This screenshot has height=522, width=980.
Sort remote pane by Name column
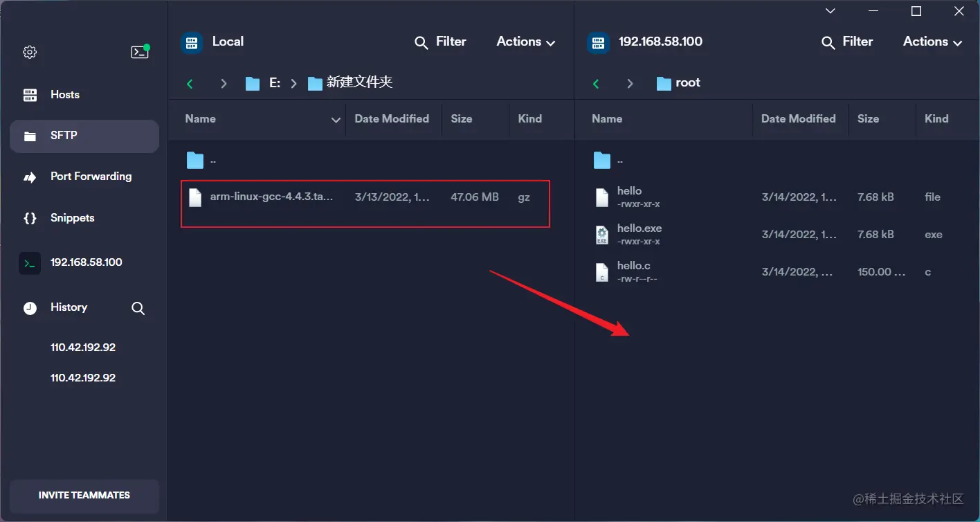[x=607, y=119]
